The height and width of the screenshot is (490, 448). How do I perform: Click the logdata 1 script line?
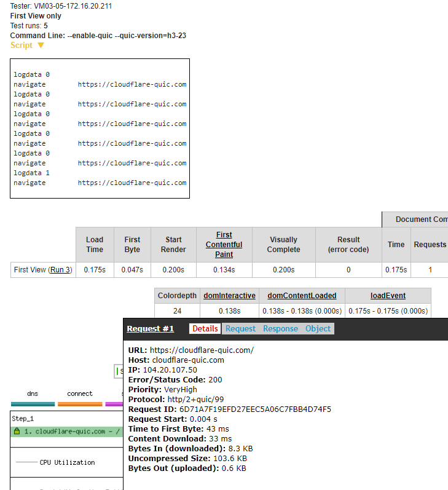(x=31, y=173)
